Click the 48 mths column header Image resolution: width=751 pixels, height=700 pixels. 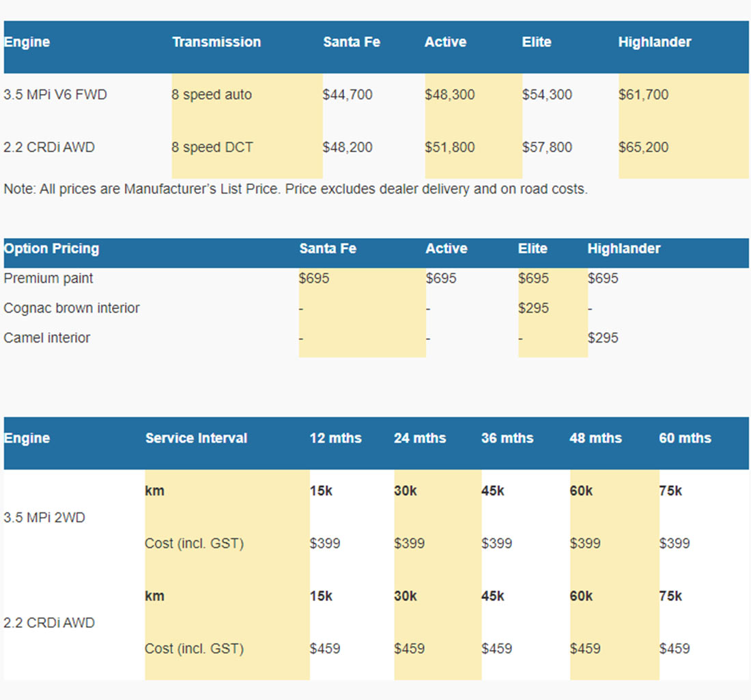click(x=595, y=439)
